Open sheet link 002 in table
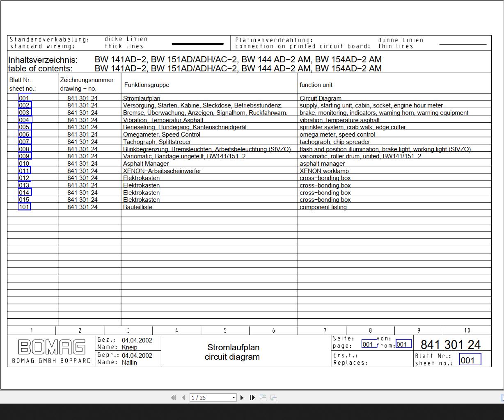The image size is (504, 420). click(24, 105)
